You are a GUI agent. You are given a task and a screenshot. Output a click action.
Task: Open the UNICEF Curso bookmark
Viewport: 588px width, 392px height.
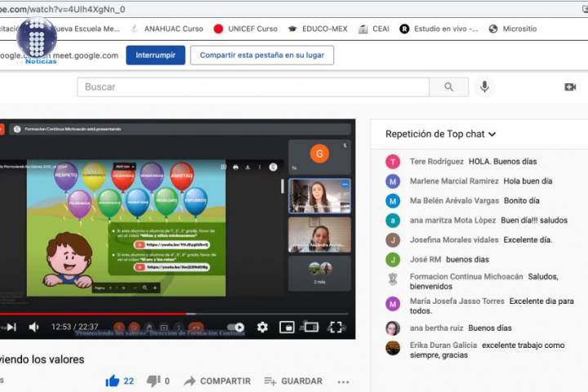245,29
